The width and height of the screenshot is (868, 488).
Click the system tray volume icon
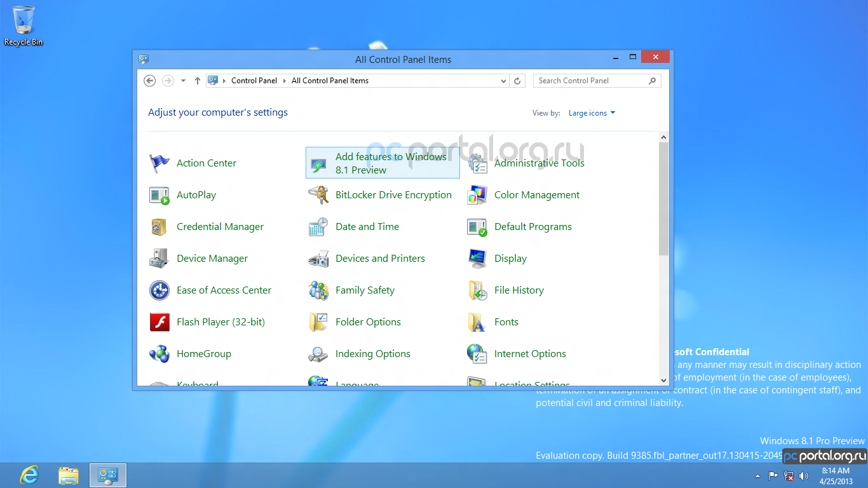tap(804, 476)
